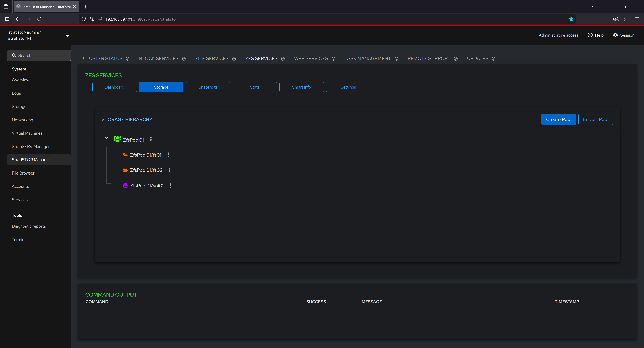Click the Import Pool button
This screenshot has width=644, height=348.
click(x=595, y=119)
